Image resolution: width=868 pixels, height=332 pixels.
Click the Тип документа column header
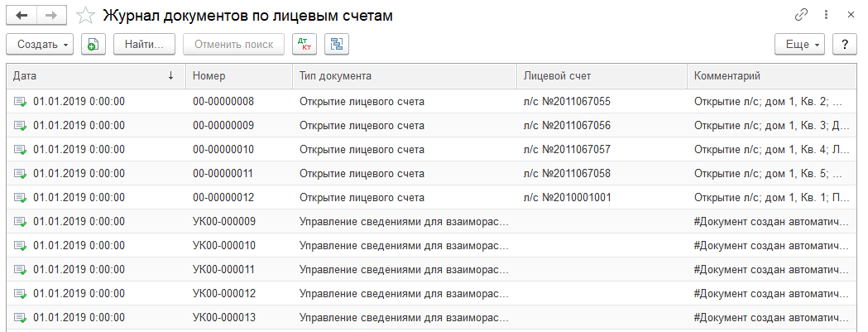tap(404, 75)
